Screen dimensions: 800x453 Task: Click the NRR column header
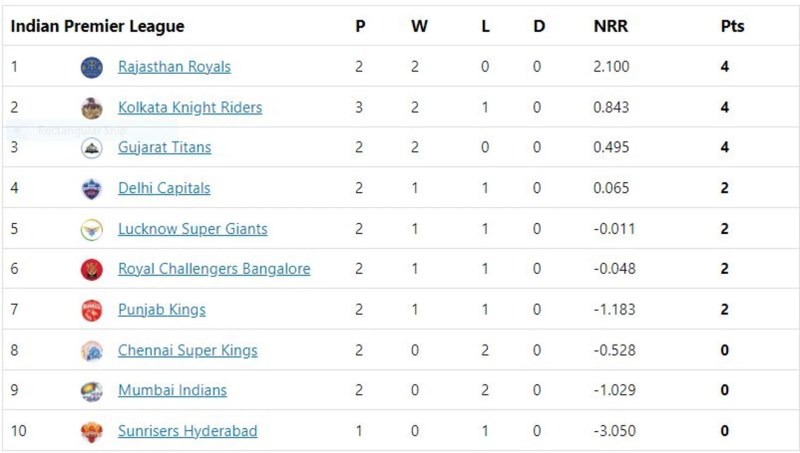tap(610, 27)
